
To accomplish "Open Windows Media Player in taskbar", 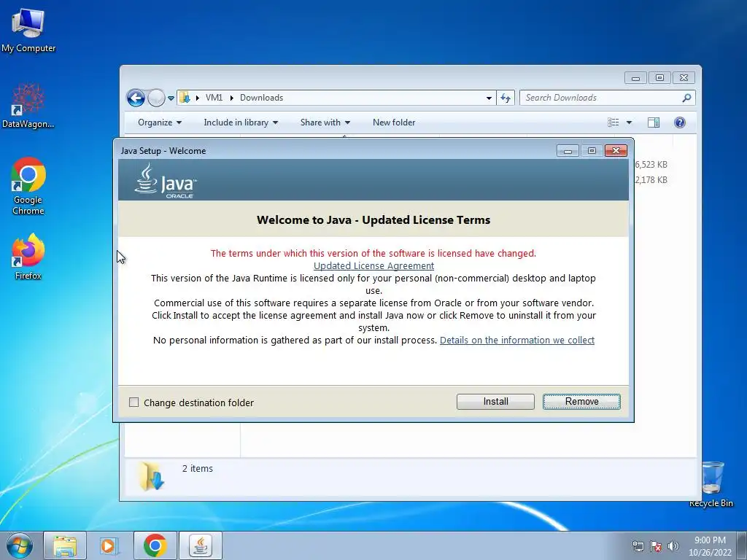I will click(x=109, y=545).
